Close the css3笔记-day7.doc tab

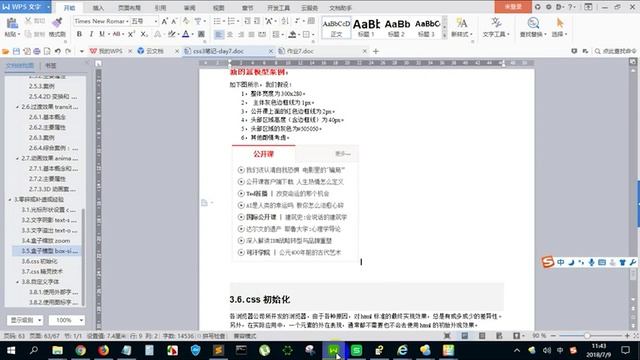(x=271, y=51)
